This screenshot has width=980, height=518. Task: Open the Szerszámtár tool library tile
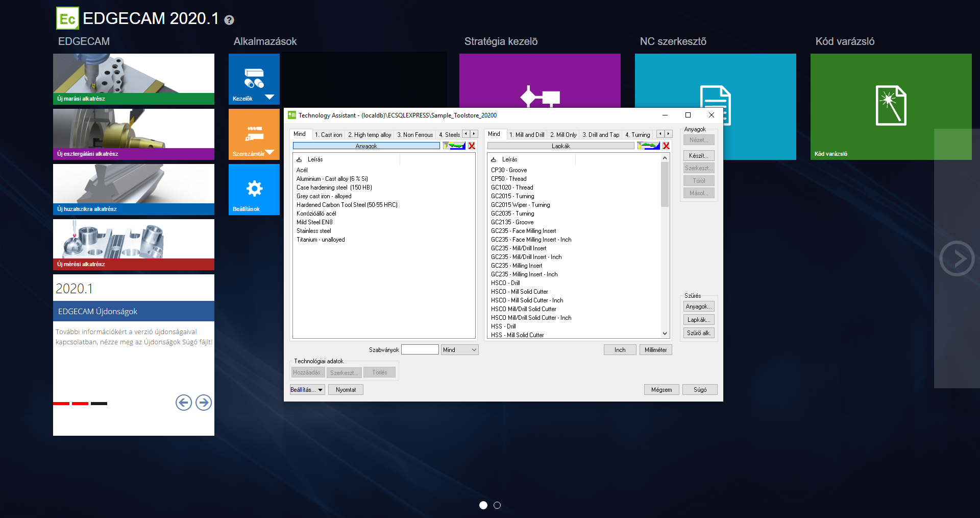(x=254, y=134)
